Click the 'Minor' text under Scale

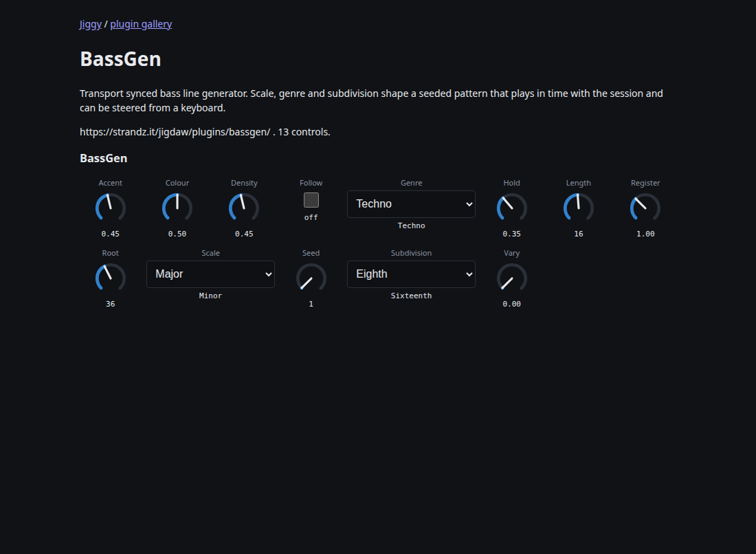(x=211, y=296)
